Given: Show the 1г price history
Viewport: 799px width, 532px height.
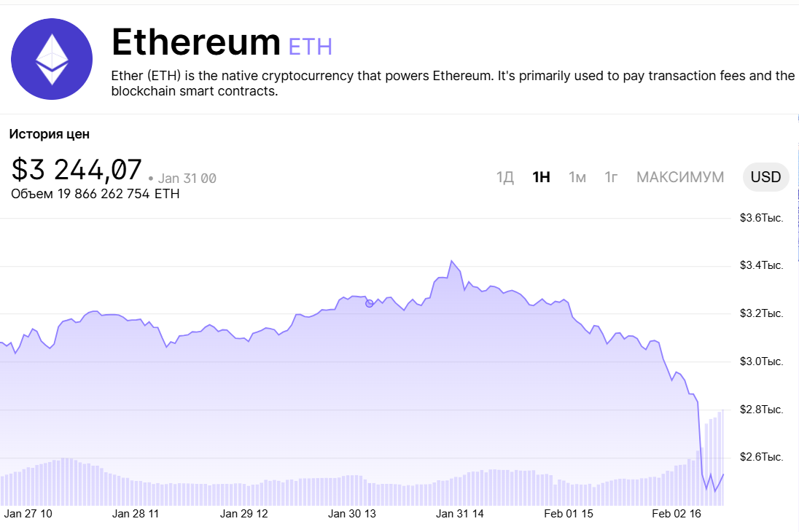Looking at the screenshot, I should (611, 177).
